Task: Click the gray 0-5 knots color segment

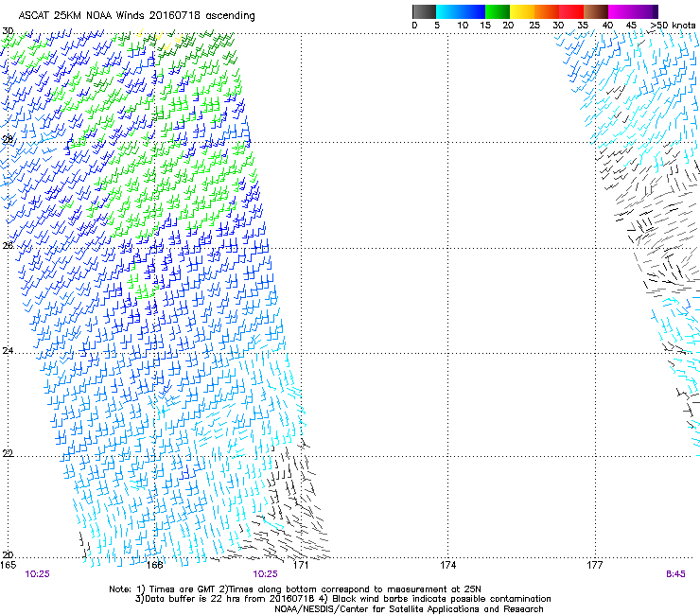Action: [424, 11]
